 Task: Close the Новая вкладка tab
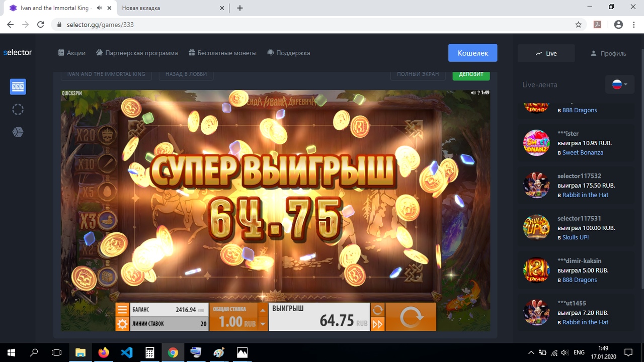222,8
